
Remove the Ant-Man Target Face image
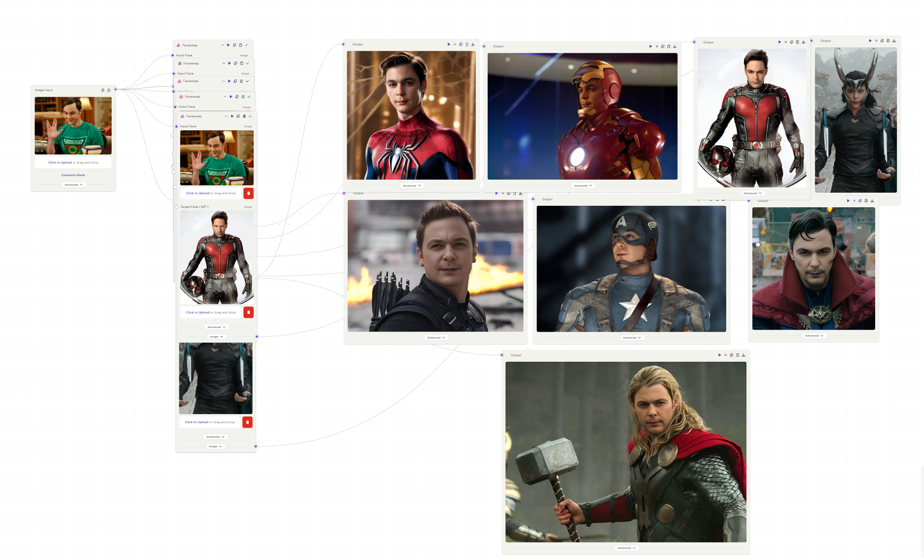coord(249,312)
